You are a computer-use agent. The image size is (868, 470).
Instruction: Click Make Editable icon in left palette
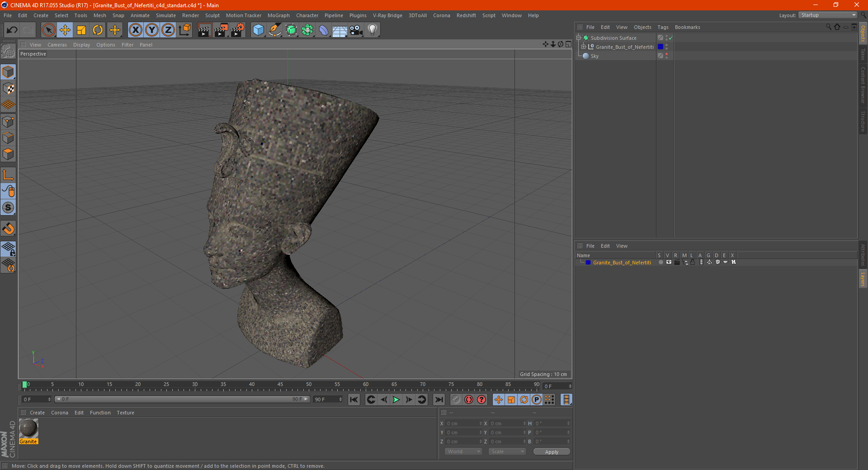[8, 52]
